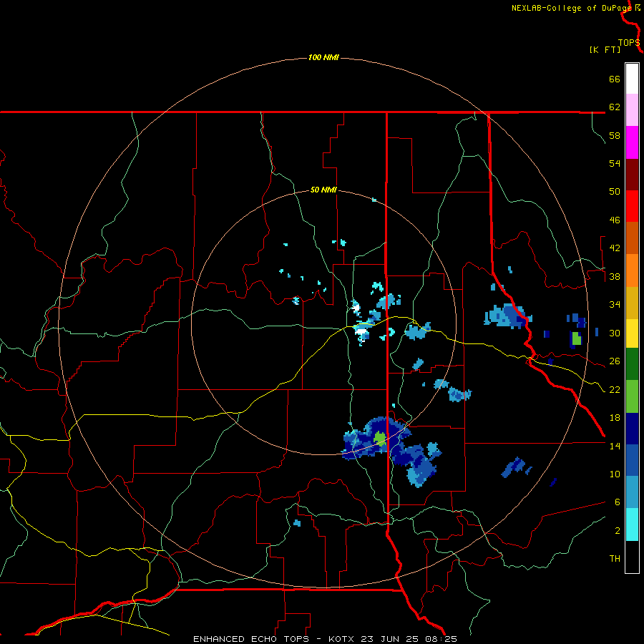This screenshot has height=644, width=644.
Task: Click the '[K FT]' units label
Action: click(605, 49)
